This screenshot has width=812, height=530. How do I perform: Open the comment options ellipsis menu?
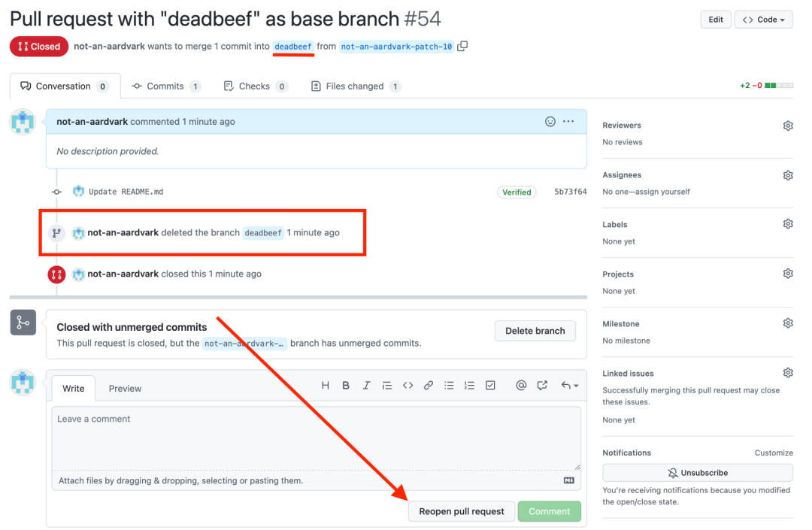coord(568,121)
